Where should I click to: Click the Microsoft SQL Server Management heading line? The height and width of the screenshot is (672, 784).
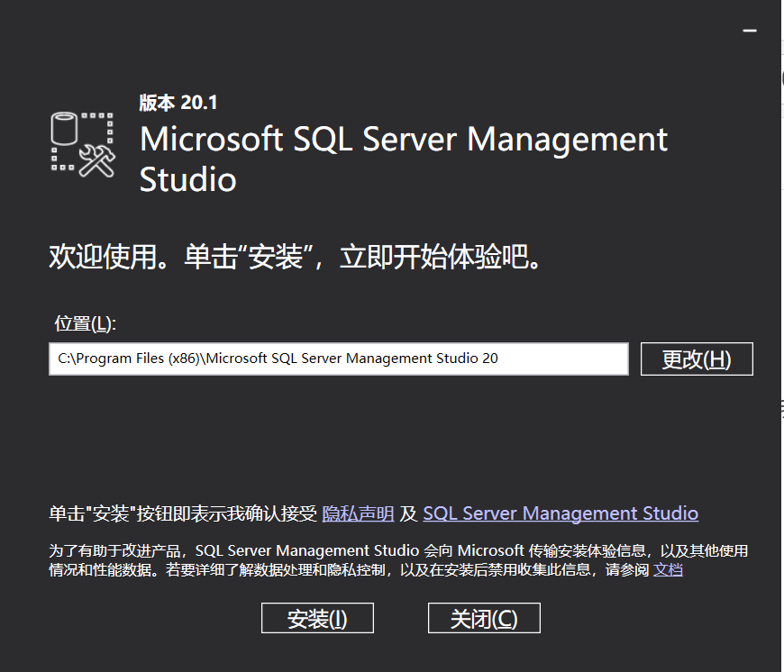click(404, 140)
